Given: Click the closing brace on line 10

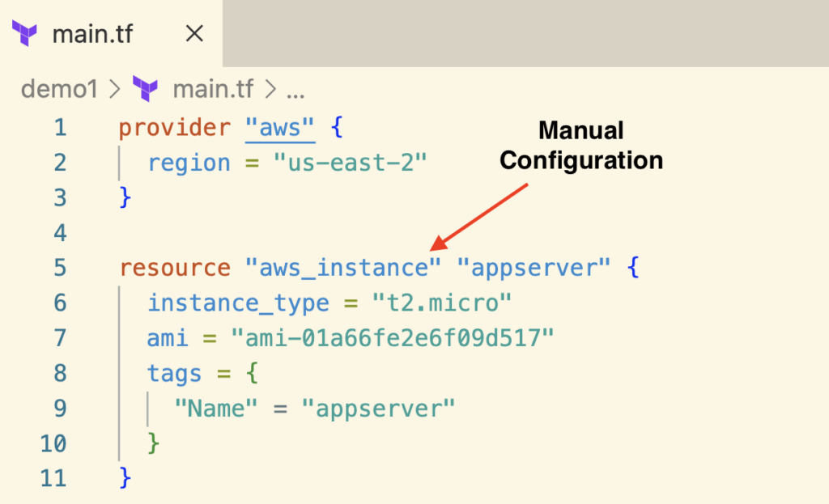Looking at the screenshot, I should [153, 444].
